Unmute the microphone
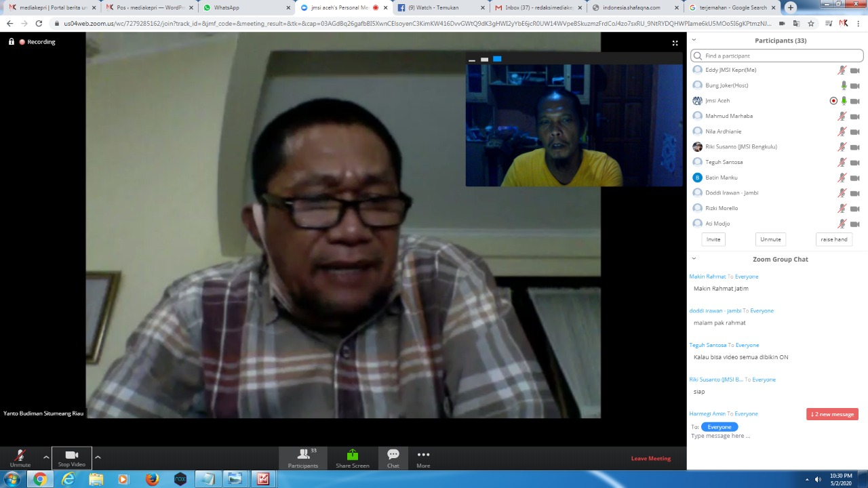 [x=20, y=458]
